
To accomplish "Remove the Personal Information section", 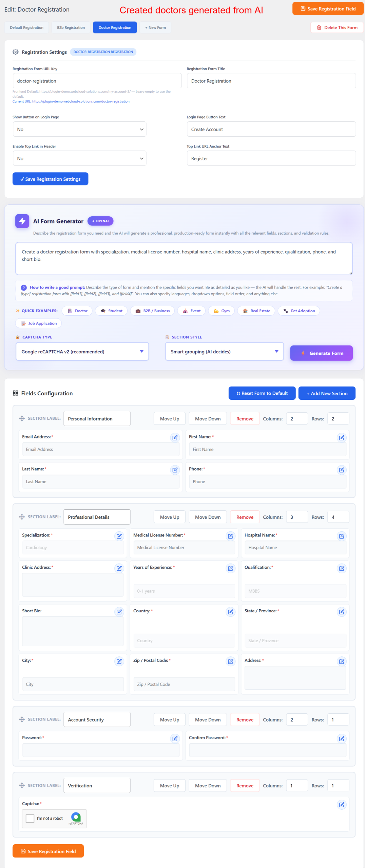I will [x=245, y=419].
